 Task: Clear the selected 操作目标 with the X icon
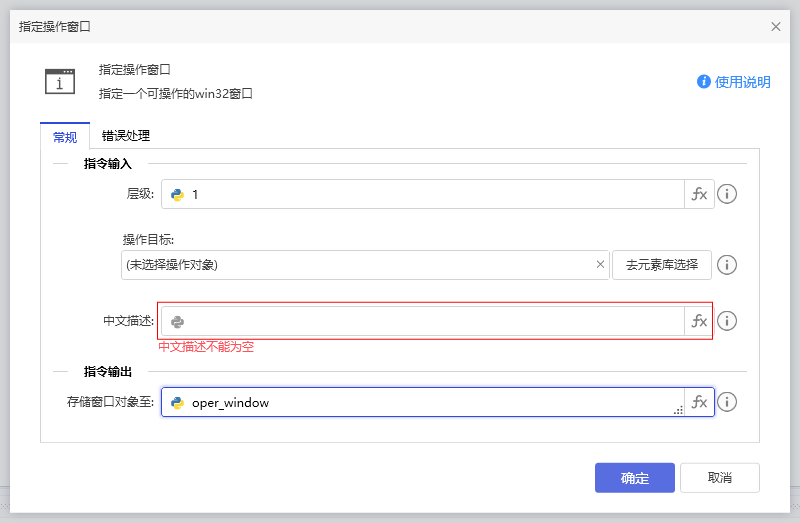coord(600,265)
